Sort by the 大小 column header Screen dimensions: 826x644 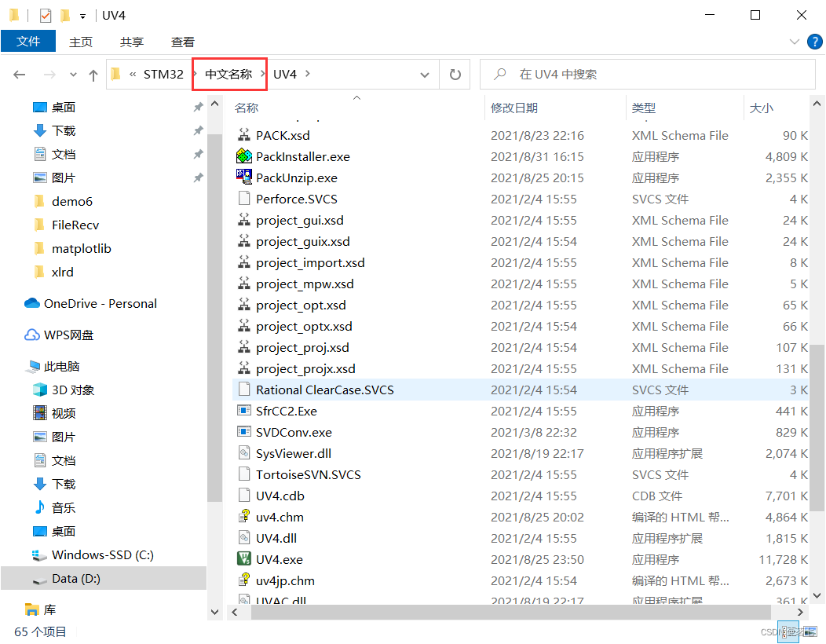click(761, 108)
